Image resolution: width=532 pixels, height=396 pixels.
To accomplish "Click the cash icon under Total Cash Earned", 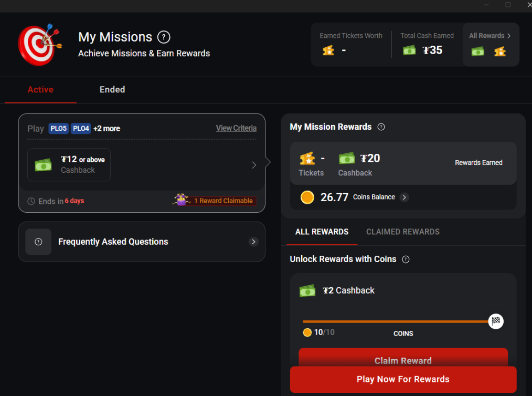I will click(x=409, y=50).
